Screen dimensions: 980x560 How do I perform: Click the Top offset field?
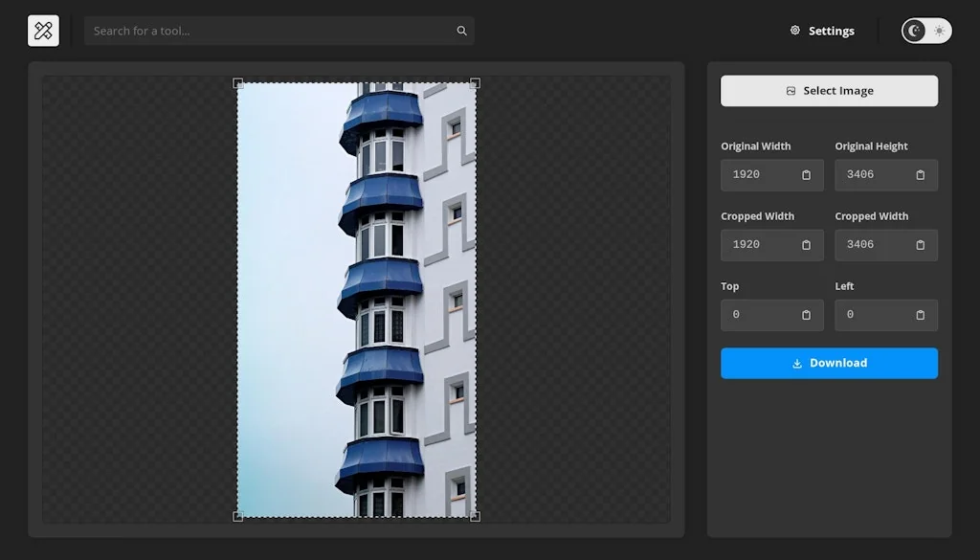click(x=772, y=315)
